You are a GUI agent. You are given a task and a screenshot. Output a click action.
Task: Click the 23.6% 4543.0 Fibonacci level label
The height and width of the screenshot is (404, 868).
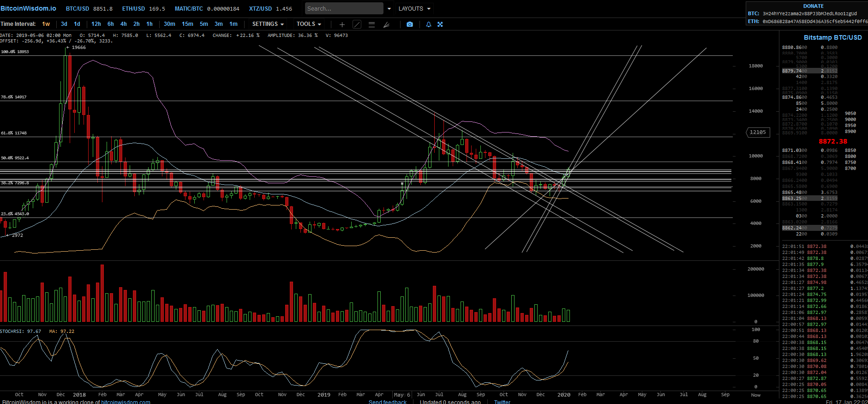15,214
